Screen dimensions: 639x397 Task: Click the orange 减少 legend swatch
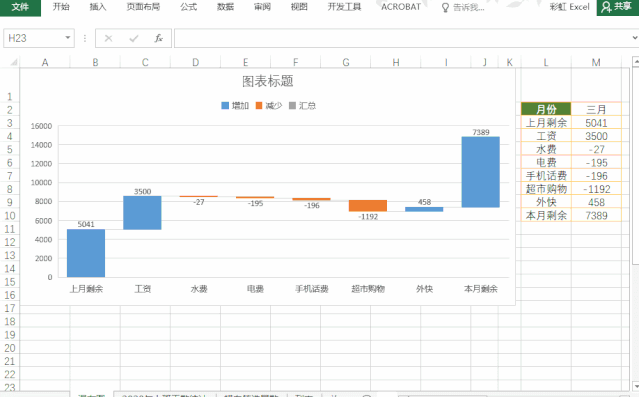click(259, 106)
